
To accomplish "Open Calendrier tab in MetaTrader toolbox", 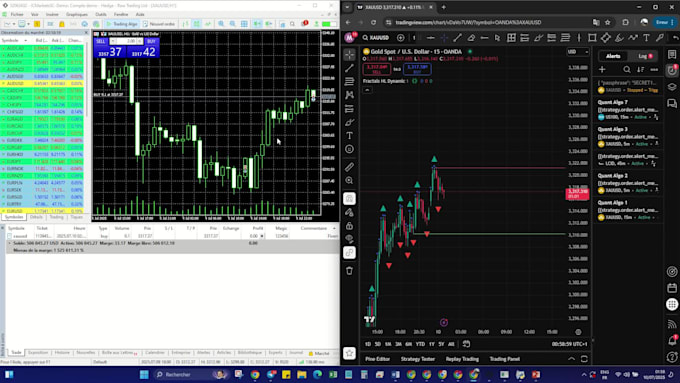I will pyautogui.click(x=155, y=353).
